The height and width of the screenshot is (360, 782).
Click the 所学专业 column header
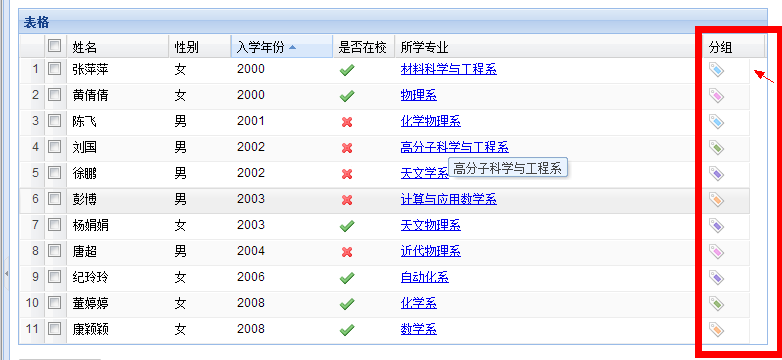pyautogui.click(x=549, y=46)
